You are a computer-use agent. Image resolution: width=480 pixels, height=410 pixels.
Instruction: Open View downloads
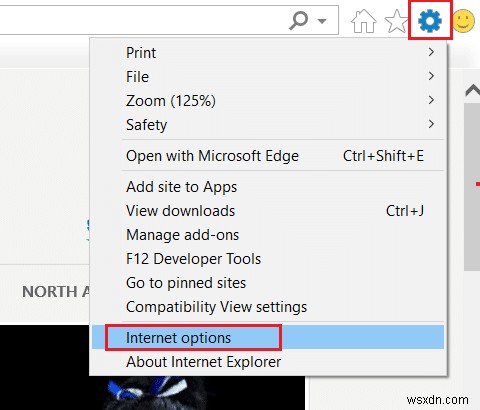point(268,211)
